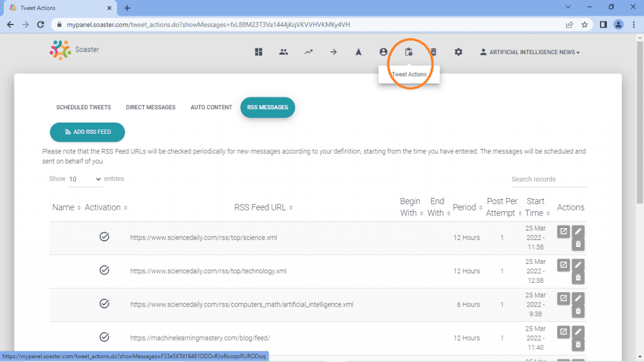Sort table by Activation column
The height and width of the screenshot is (362, 644).
(106, 207)
